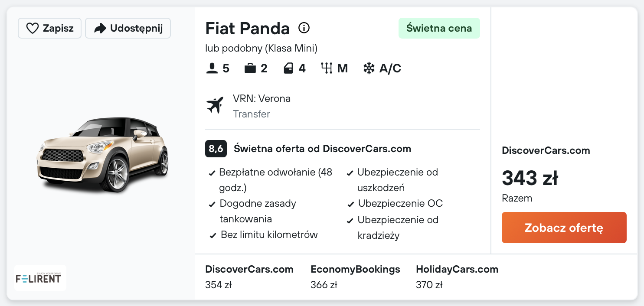
Task: Click the 8,6 rating badge
Action: [216, 149]
